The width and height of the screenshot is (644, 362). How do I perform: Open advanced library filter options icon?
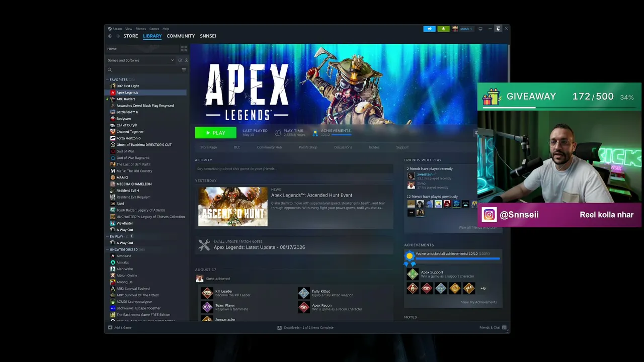coord(184,70)
